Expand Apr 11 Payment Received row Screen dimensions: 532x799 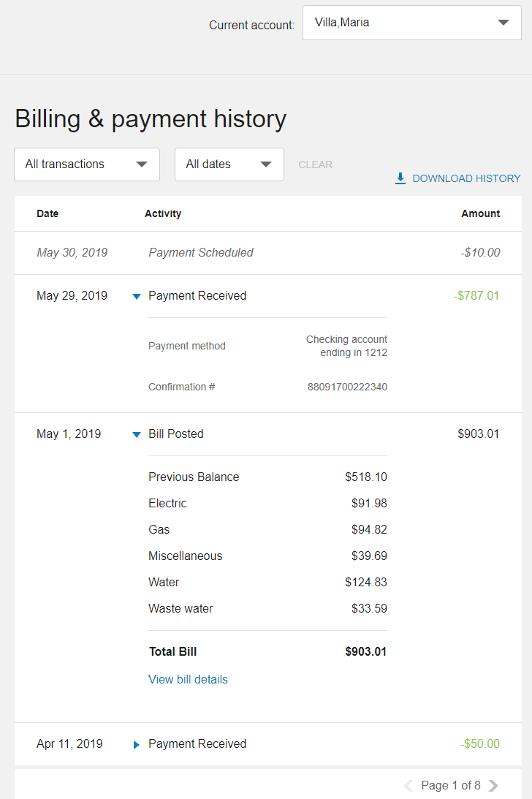coord(136,744)
